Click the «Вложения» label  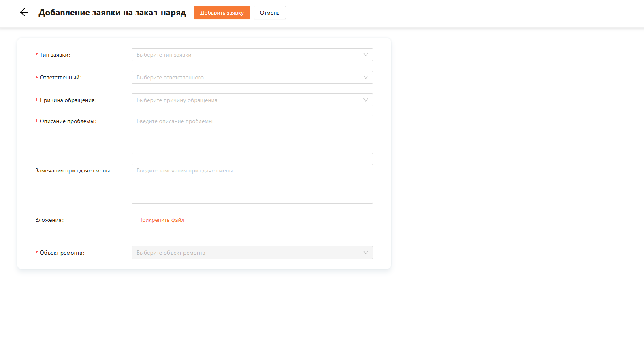[x=49, y=220]
